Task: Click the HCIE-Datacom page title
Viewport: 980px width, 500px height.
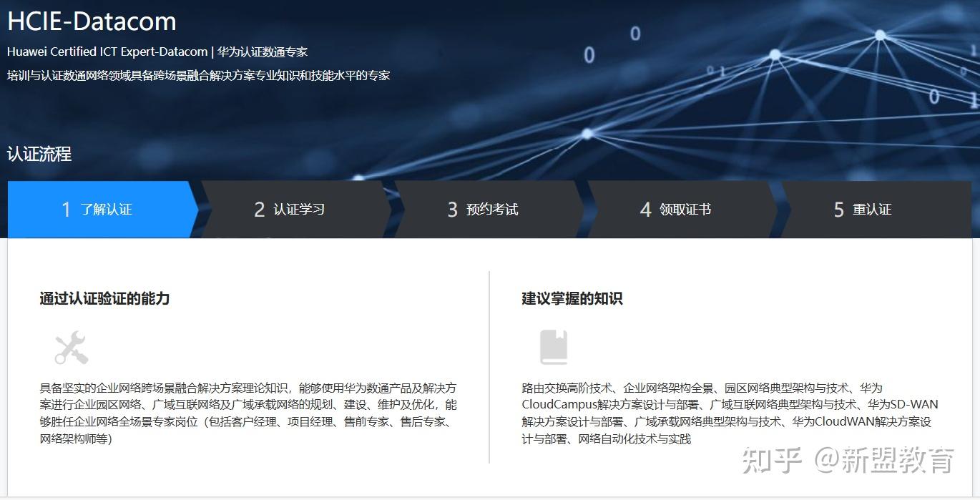Action: [91, 21]
